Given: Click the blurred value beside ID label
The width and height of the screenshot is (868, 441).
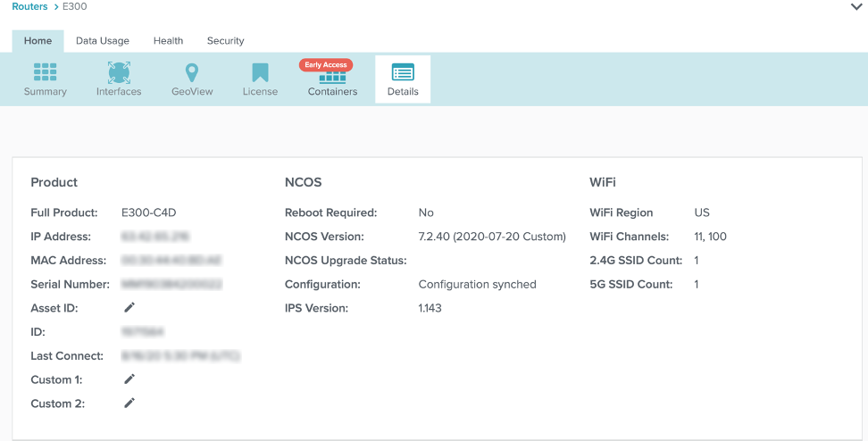Looking at the screenshot, I should click(x=142, y=332).
